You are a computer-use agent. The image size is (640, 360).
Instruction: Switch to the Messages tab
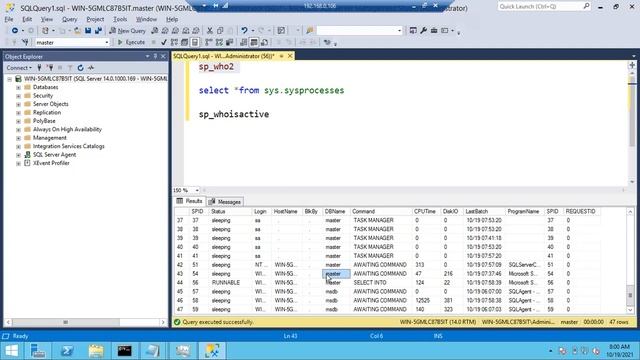coord(225,202)
